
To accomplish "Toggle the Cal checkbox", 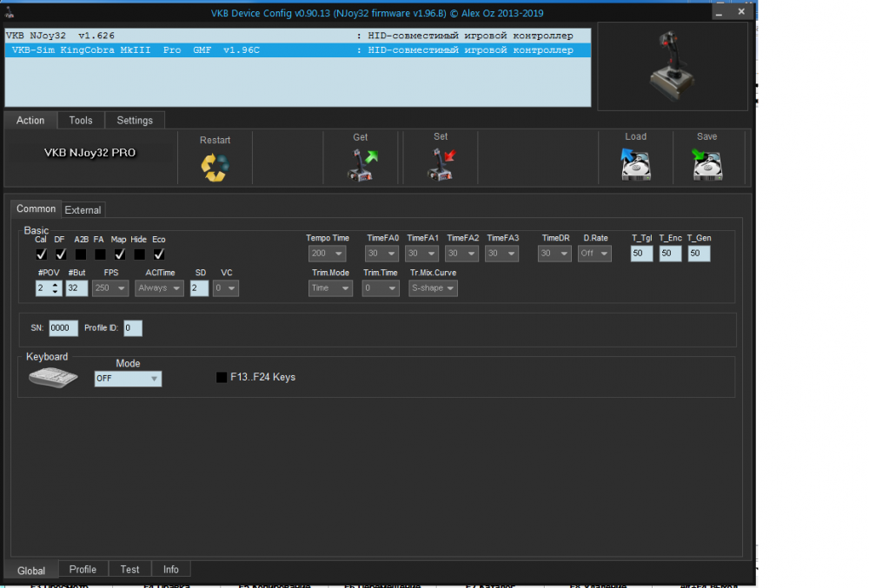I will (41, 254).
